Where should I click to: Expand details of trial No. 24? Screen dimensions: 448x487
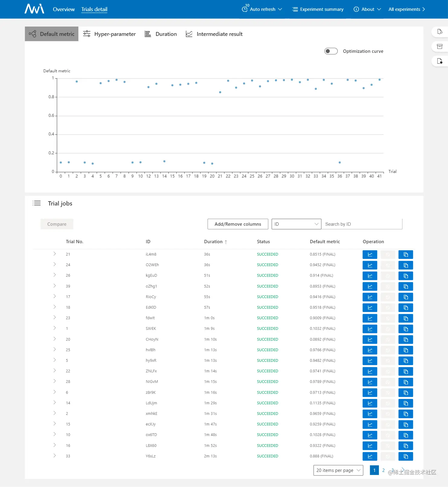pos(55,265)
